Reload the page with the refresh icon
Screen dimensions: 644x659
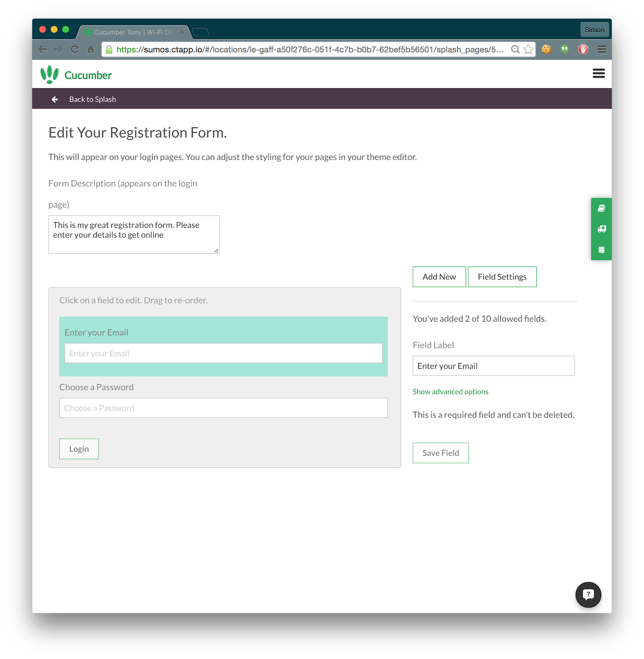tap(74, 50)
